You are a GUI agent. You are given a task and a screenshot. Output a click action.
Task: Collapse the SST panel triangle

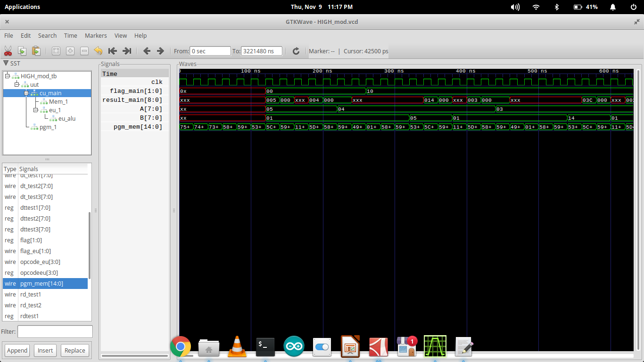[x=6, y=63]
